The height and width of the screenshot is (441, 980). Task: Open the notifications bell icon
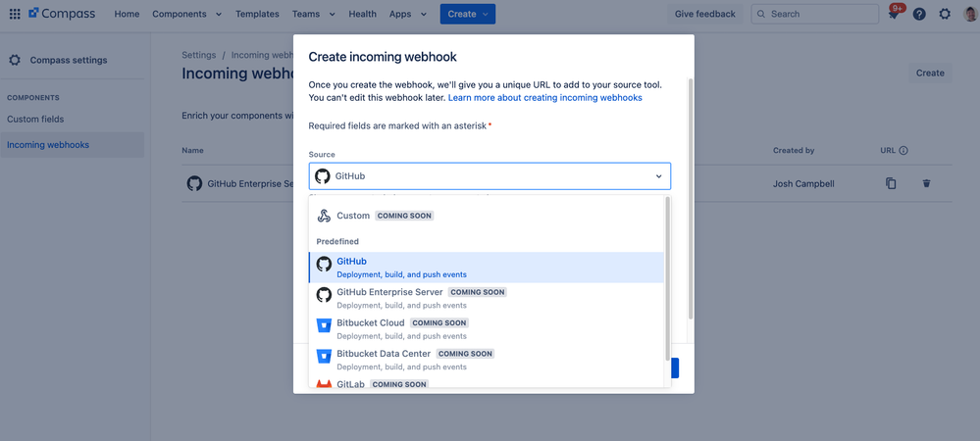click(895, 14)
